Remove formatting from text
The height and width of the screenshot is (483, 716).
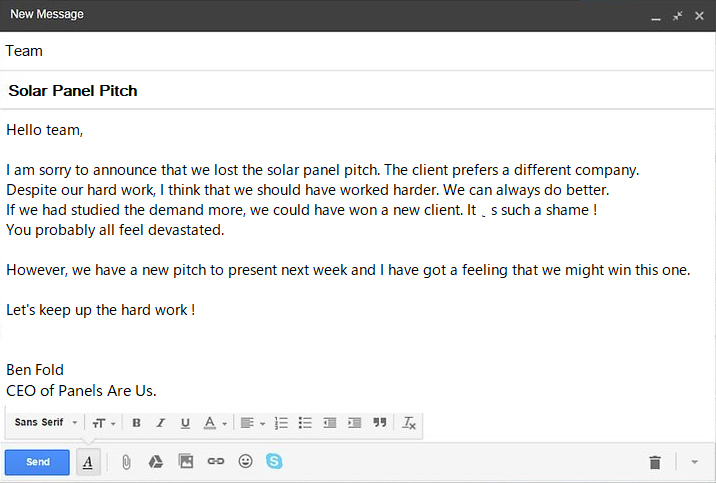click(x=408, y=423)
